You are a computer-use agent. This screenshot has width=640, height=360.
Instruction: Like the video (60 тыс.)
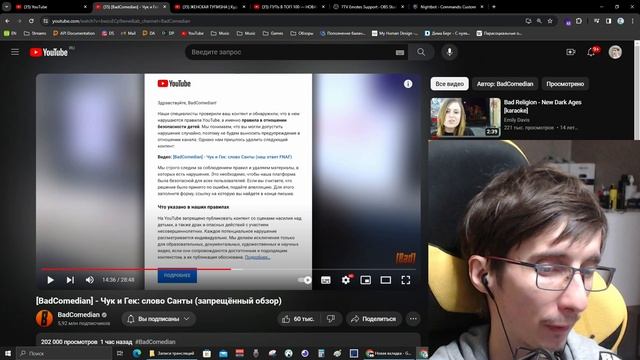pyautogui.click(x=299, y=319)
